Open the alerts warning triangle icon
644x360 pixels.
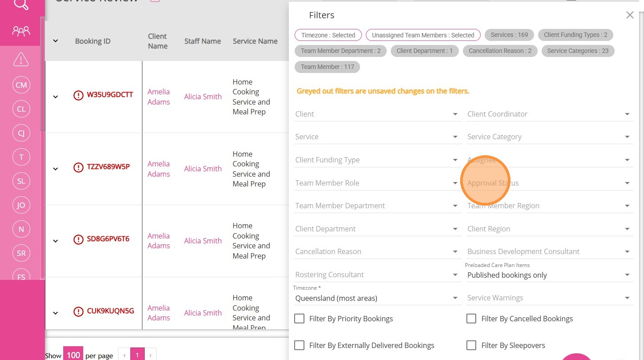tap(21, 59)
